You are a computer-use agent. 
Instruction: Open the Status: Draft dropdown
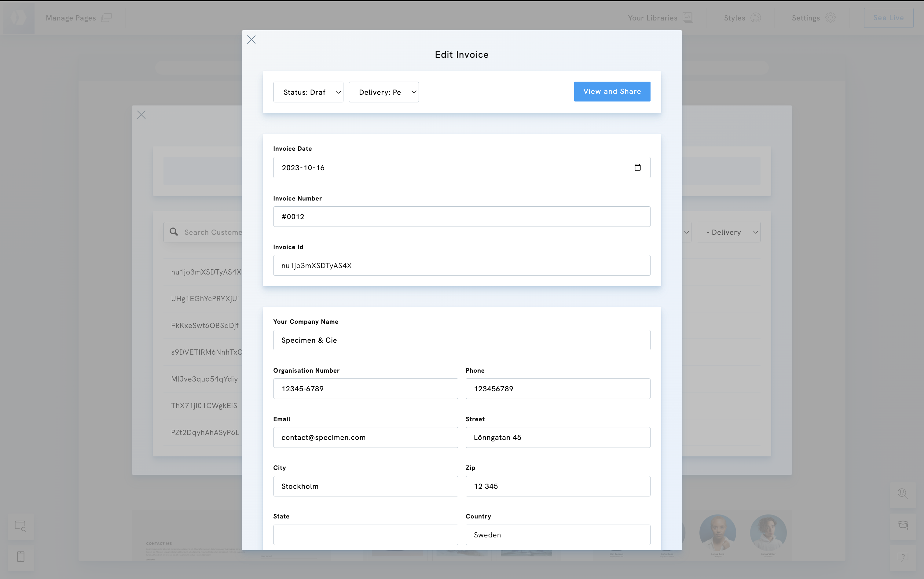click(x=308, y=92)
